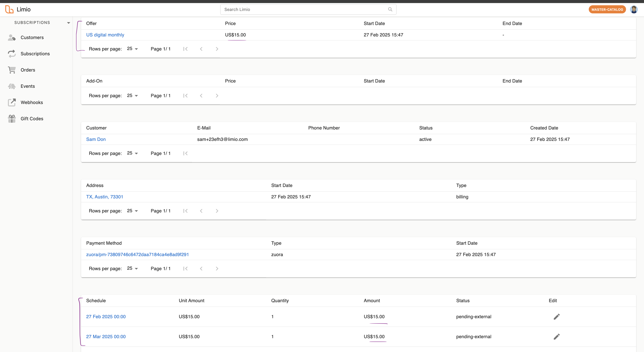Open Customers in the sidebar
The image size is (644, 352).
coord(32,38)
